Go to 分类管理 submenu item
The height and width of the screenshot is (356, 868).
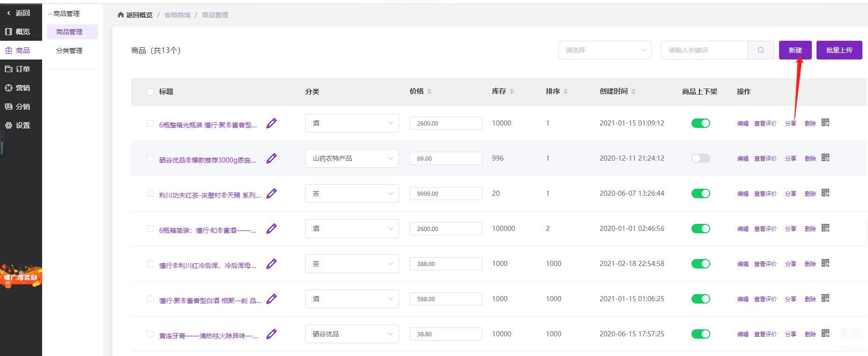pyautogui.click(x=69, y=51)
